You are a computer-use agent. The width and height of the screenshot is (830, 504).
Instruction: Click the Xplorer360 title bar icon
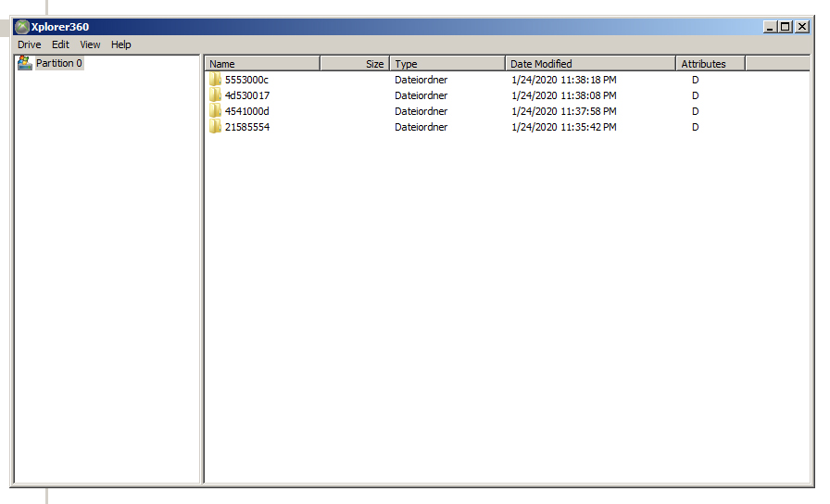[x=22, y=27]
